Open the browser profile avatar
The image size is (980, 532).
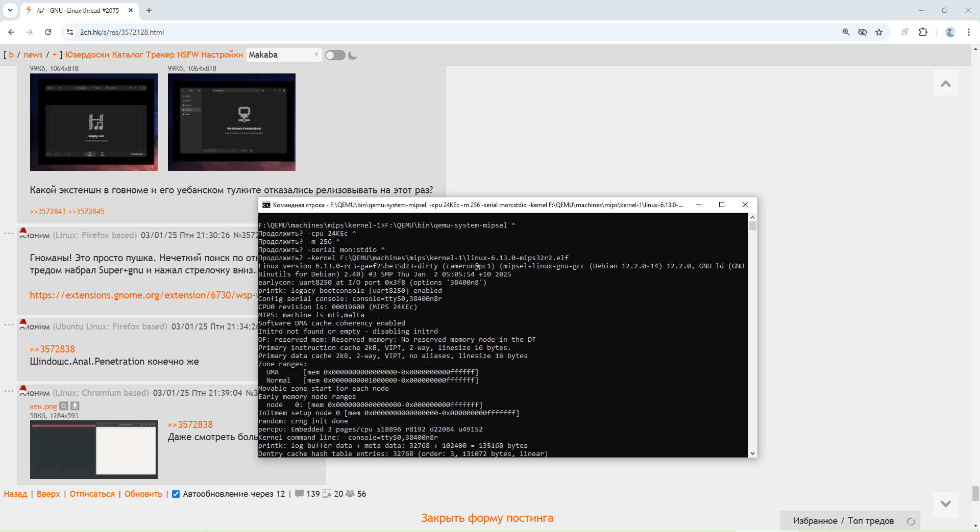click(950, 32)
